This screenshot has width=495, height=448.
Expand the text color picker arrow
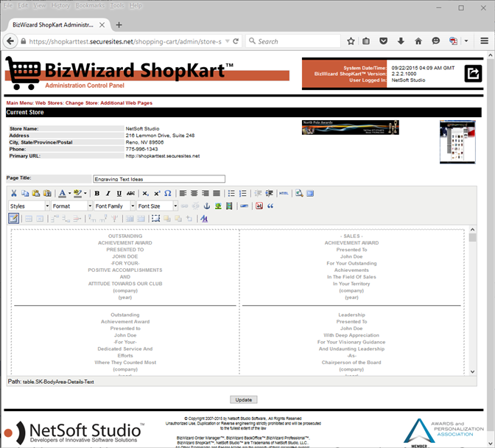click(69, 193)
